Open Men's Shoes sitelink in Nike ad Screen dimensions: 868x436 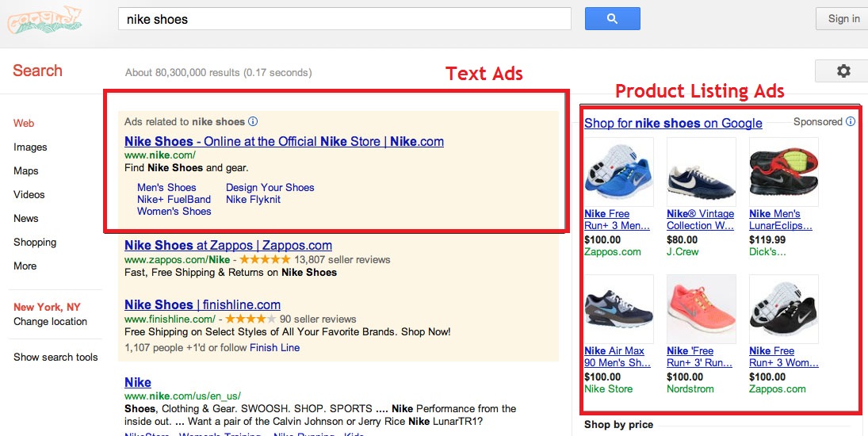[166, 188]
